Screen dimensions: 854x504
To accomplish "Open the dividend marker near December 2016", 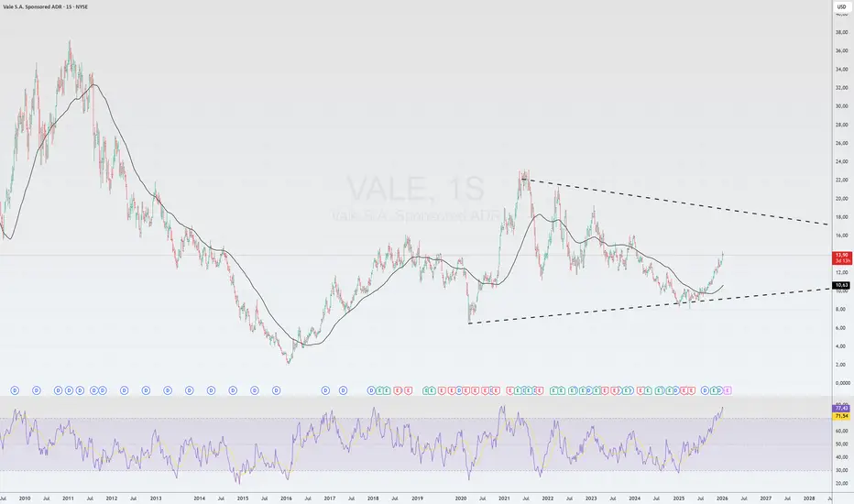I will pos(325,390).
